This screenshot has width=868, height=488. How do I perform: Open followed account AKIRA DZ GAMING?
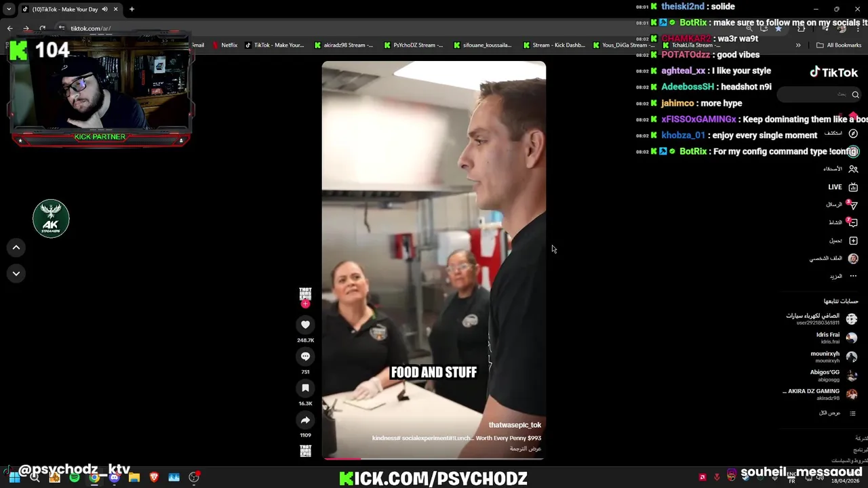pos(820,394)
